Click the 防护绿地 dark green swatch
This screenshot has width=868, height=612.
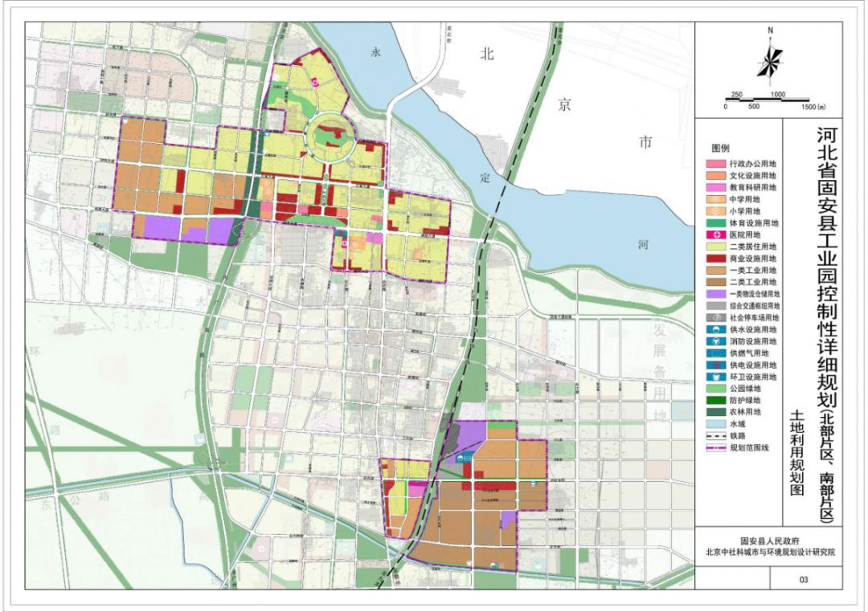coord(716,401)
